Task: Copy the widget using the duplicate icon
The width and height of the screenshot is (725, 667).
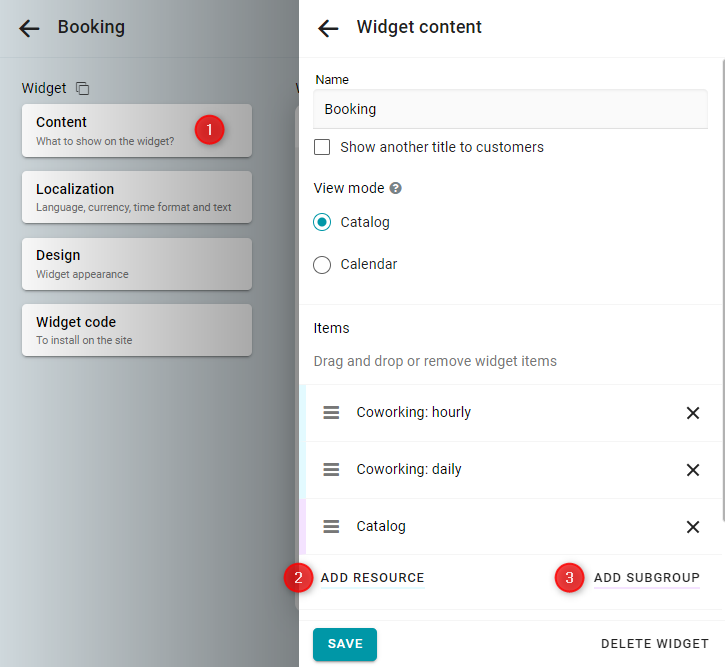Action: click(82, 88)
